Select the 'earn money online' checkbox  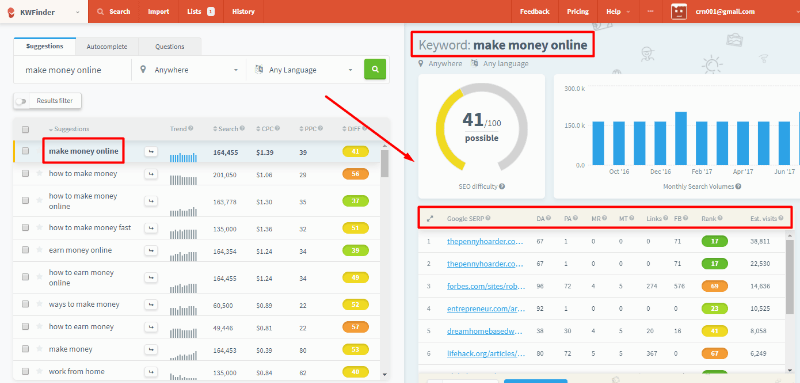tap(26, 250)
